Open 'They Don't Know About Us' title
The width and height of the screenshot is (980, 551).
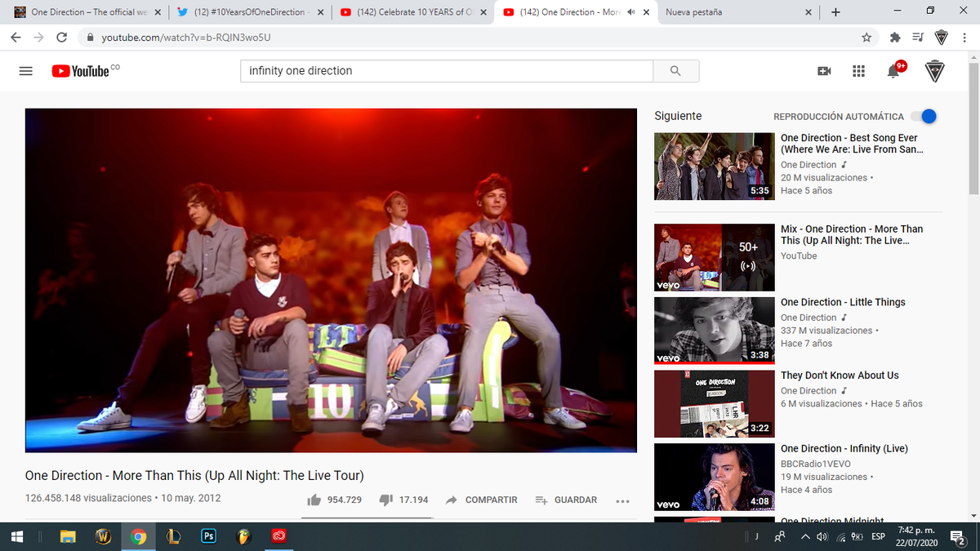coord(840,375)
